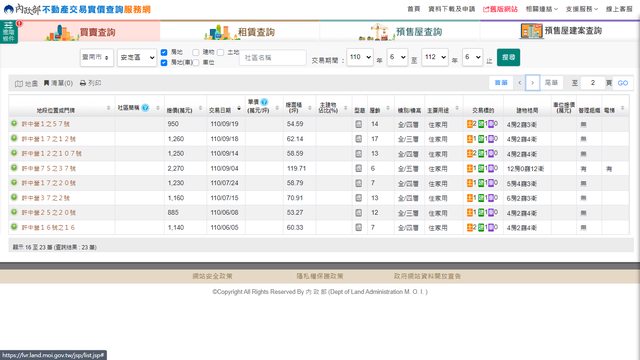
Task: Click the community name help icon
Action: 145,108
